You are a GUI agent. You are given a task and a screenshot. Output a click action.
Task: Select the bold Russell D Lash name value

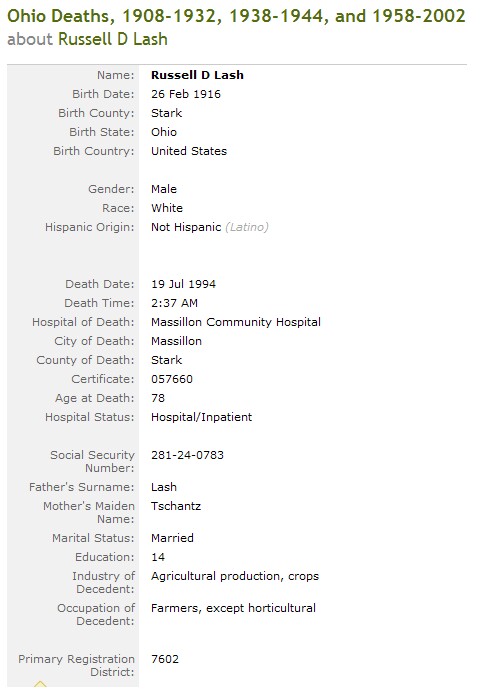197,75
